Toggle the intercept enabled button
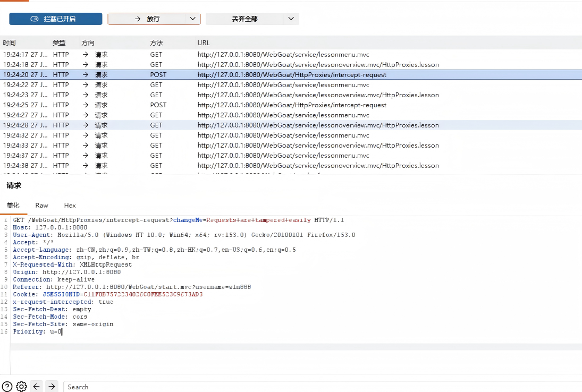This screenshot has height=392, width=582. pyautogui.click(x=56, y=19)
